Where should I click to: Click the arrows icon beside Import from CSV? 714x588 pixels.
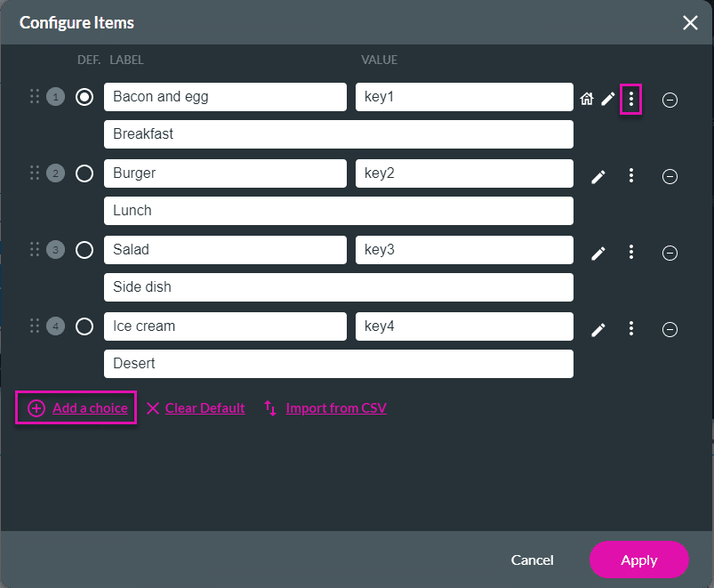click(x=269, y=407)
